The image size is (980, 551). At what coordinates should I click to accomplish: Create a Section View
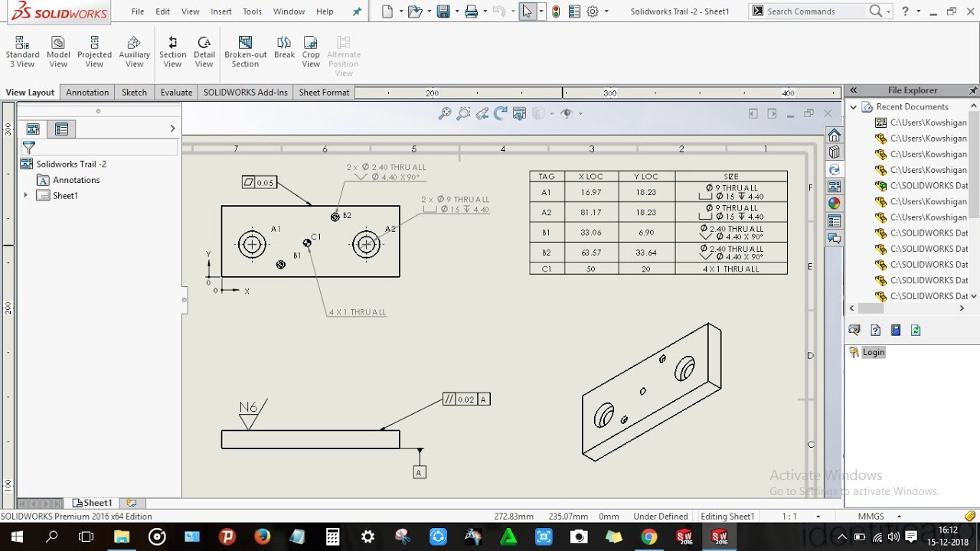[172, 52]
